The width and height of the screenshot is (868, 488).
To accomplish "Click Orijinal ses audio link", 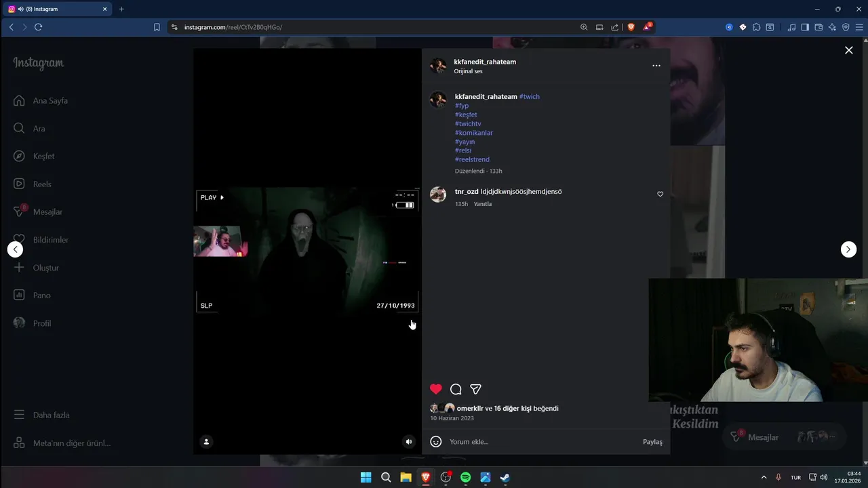I will click(x=469, y=71).
